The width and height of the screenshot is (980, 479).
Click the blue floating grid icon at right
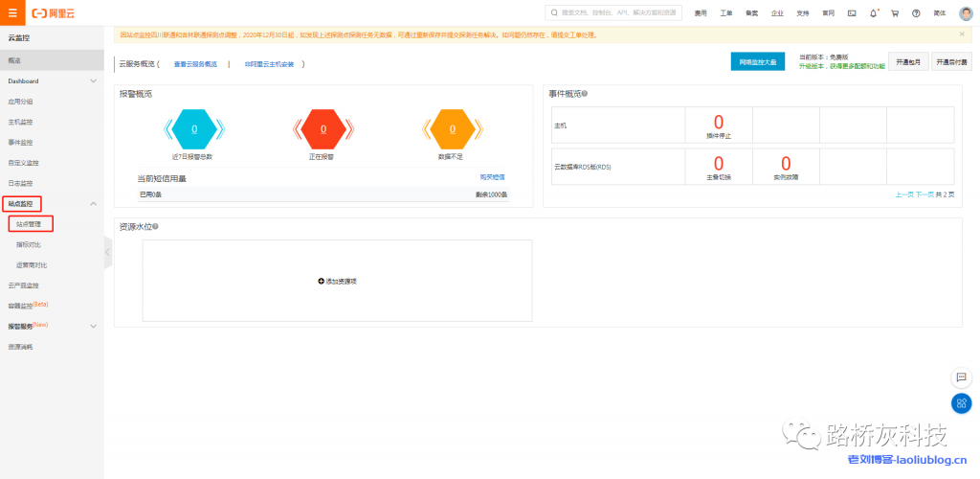[961, 403]
